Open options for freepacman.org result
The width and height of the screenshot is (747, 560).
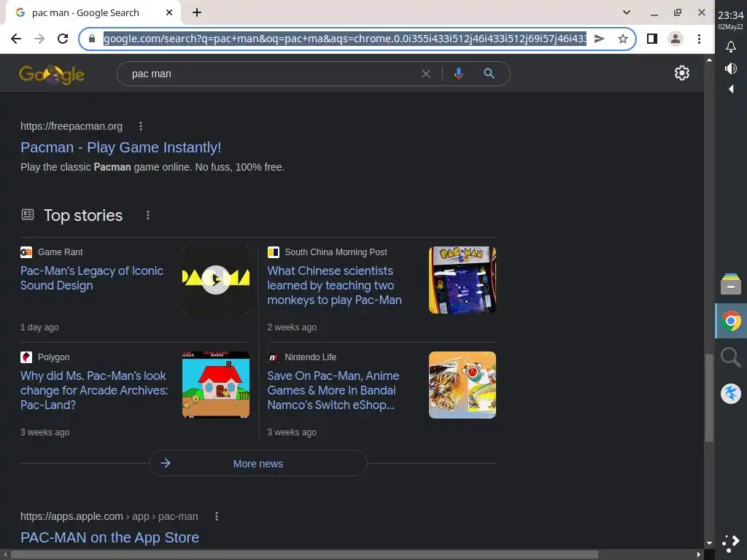[141, 126]
